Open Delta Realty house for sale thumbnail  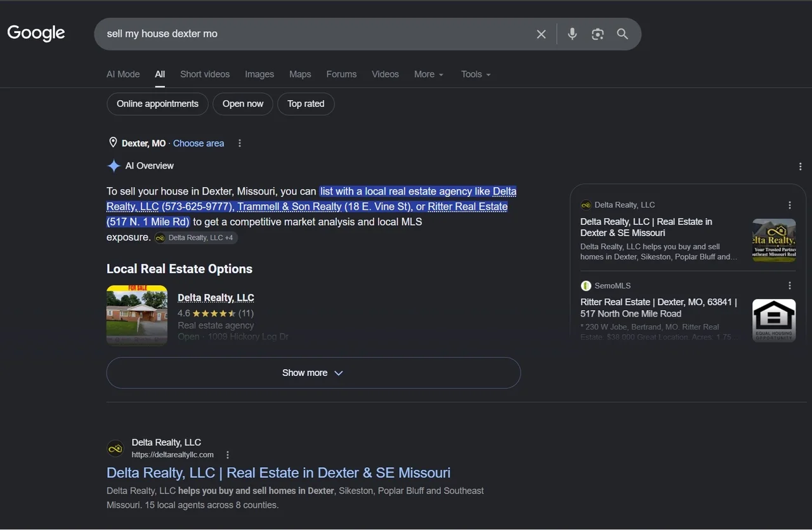137,315
